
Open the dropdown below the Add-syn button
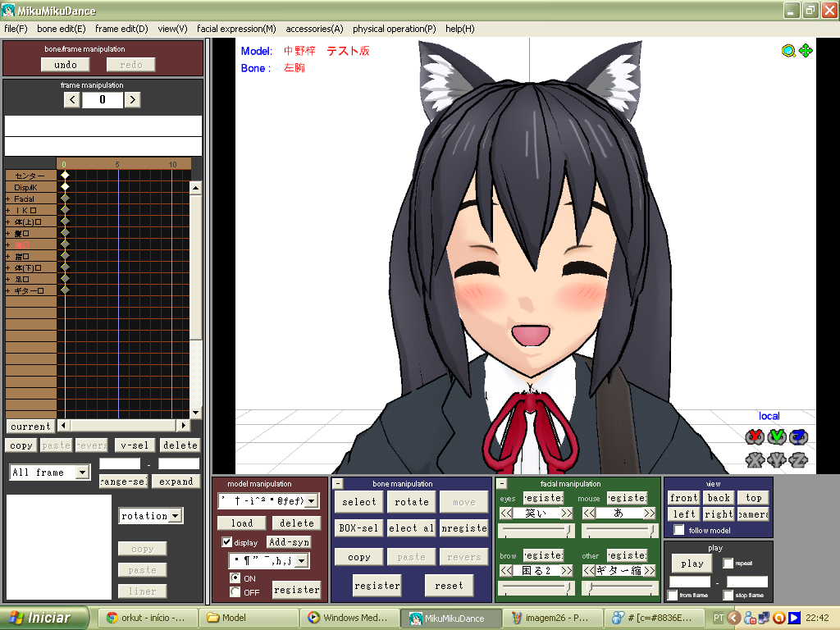[302, 561]
